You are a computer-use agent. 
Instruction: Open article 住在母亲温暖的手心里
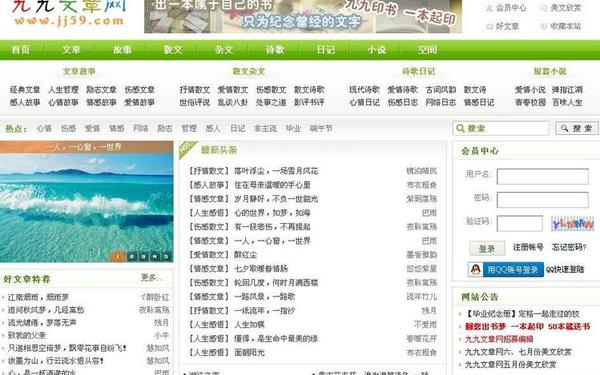272,185
